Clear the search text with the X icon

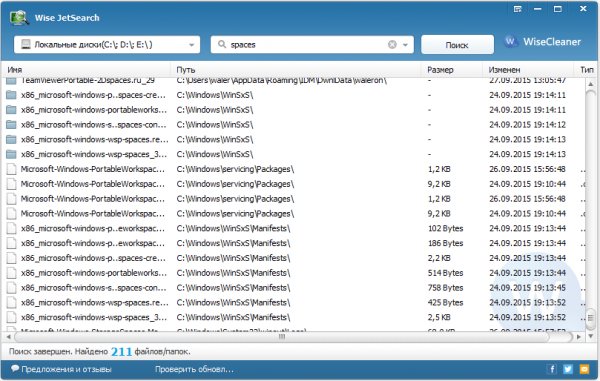pyautogui.click(x=392, y=45)
